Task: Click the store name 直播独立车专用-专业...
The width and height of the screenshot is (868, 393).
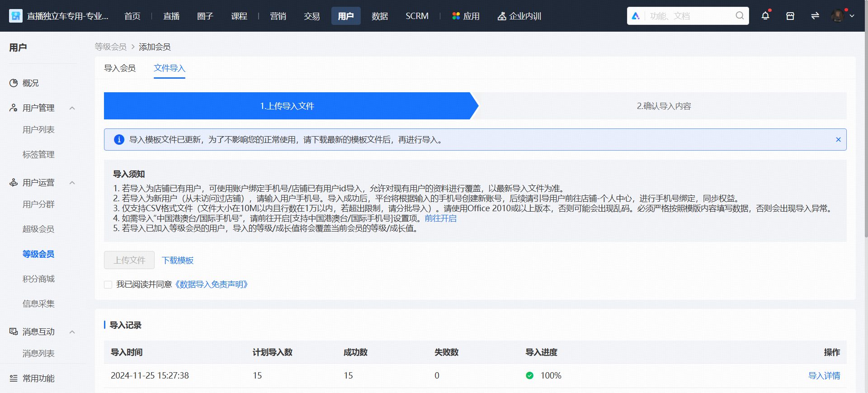Action: click(x=68, y=16)
